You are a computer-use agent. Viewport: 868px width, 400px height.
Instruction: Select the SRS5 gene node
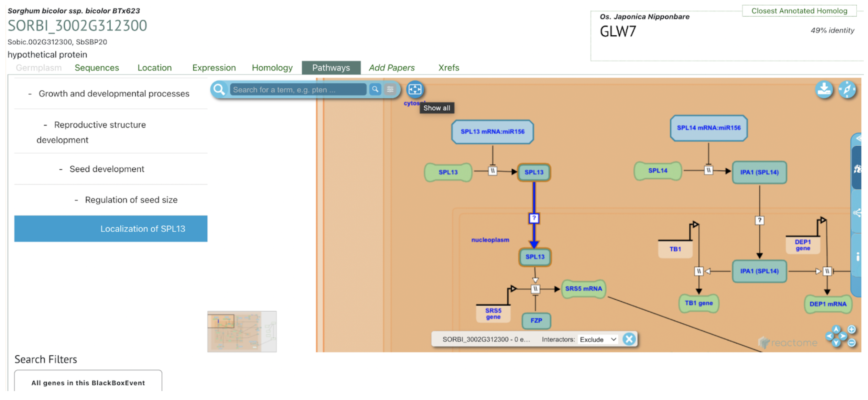coord(493,313)
